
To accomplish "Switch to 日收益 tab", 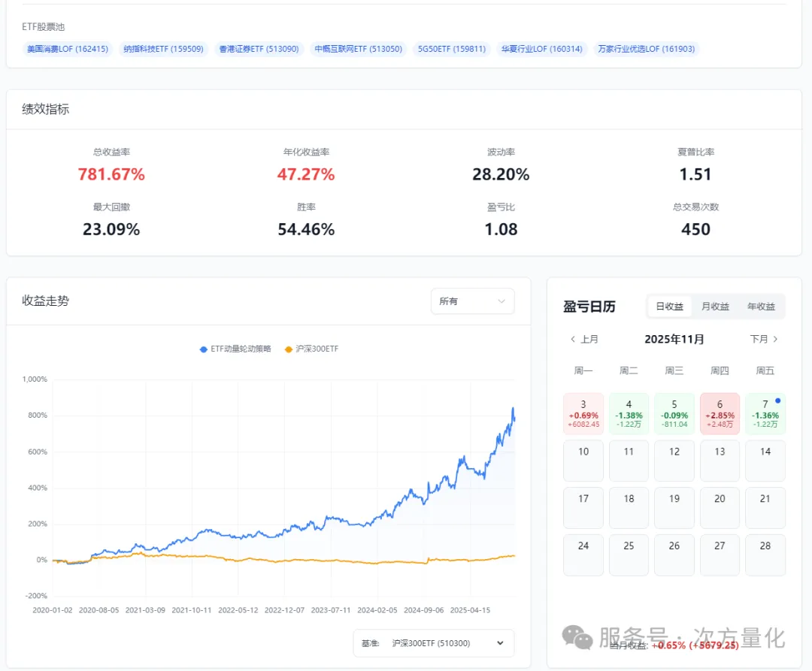I will (669, 307).
